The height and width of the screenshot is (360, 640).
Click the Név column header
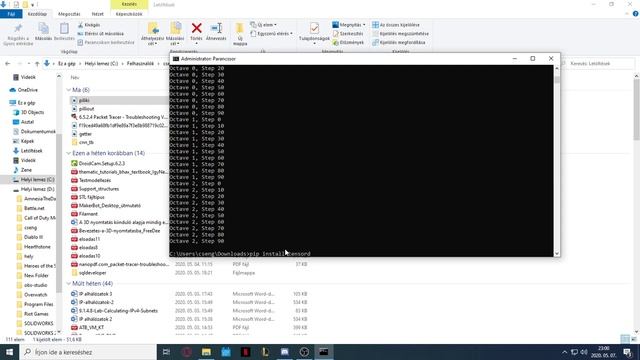click(75, 77)
